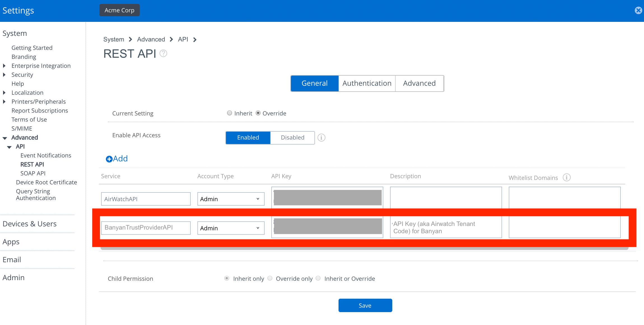Image resolution: width=644 pixels, height=325 pixels.
Task: Click the blue plus Add icon
Action: pyautogui.click(x=109, y=159)
